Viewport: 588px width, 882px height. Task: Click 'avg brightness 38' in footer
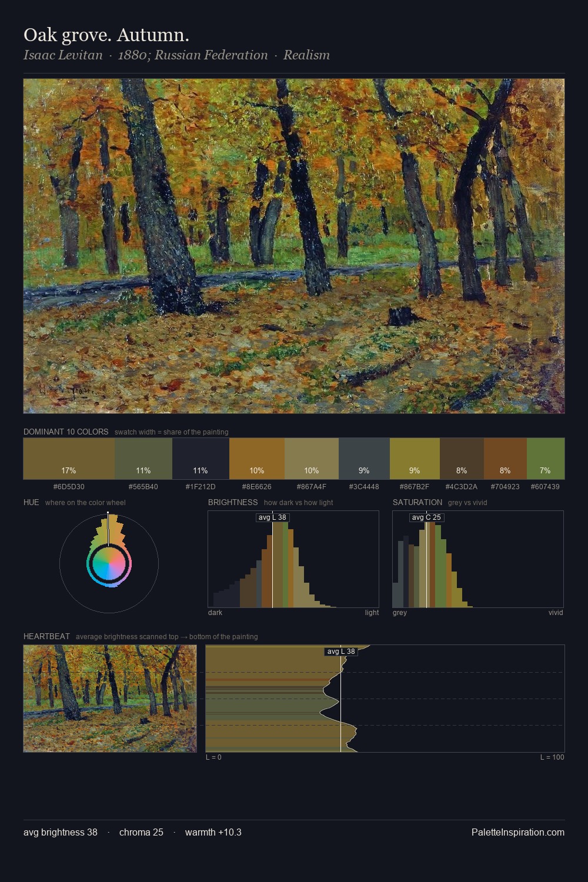pos(61,832)
